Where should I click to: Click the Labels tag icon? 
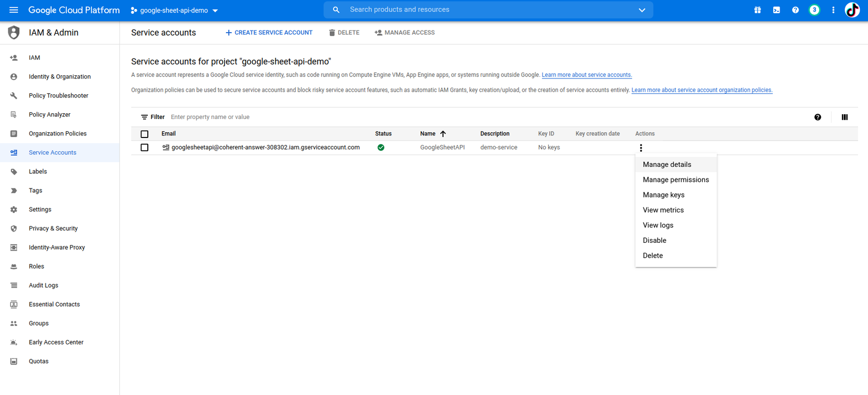[x=14, y=172]
